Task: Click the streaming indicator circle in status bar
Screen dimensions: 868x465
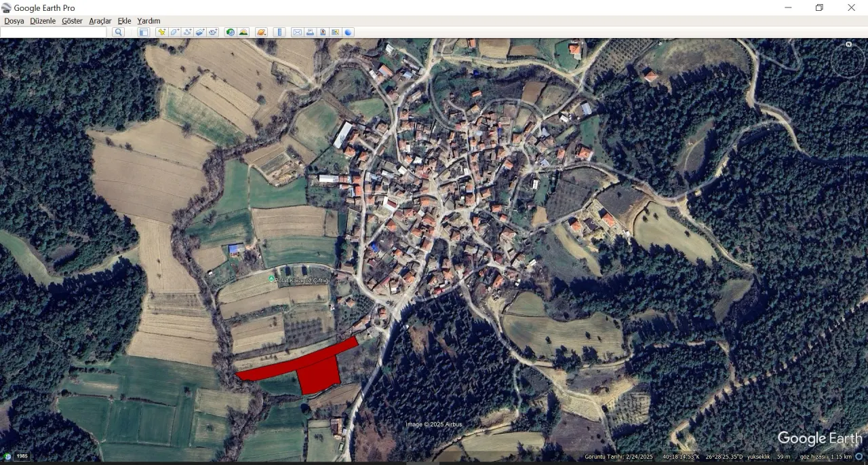Action: click(x=860, y=457)
